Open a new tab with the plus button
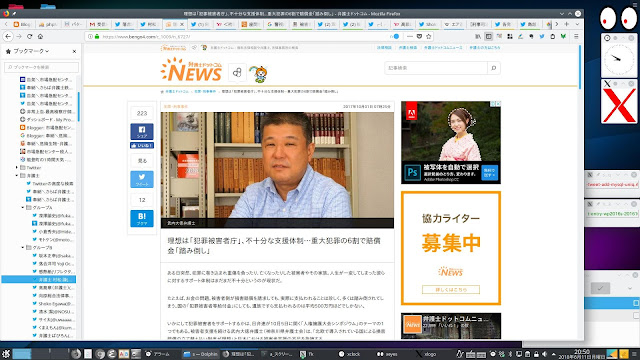 click(567, 24)
